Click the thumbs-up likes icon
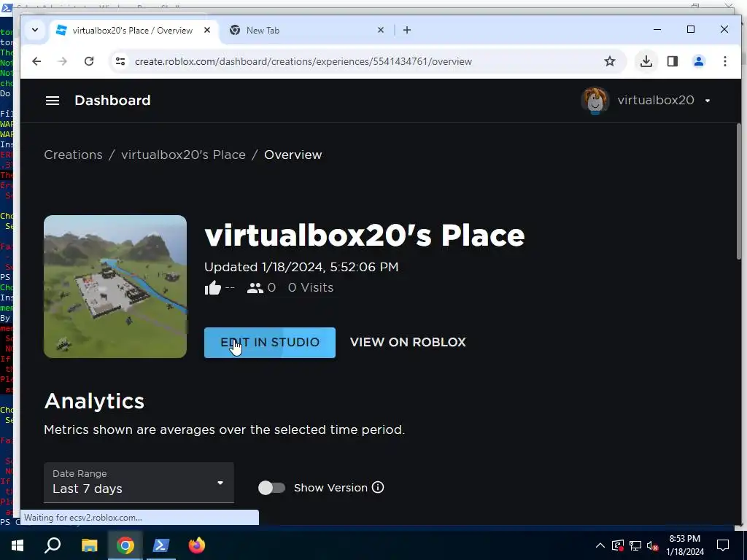747x560 pixels. click(212, 287)
